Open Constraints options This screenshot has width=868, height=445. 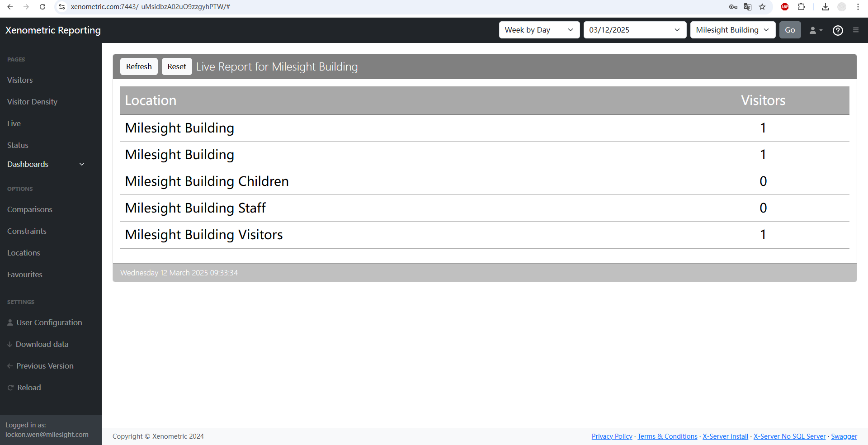(27, 231)
